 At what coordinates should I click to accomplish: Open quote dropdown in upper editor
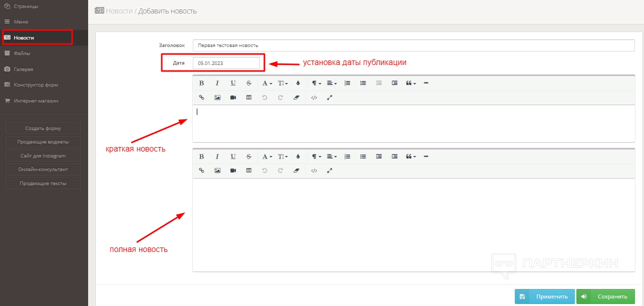[x=411, y=83]
